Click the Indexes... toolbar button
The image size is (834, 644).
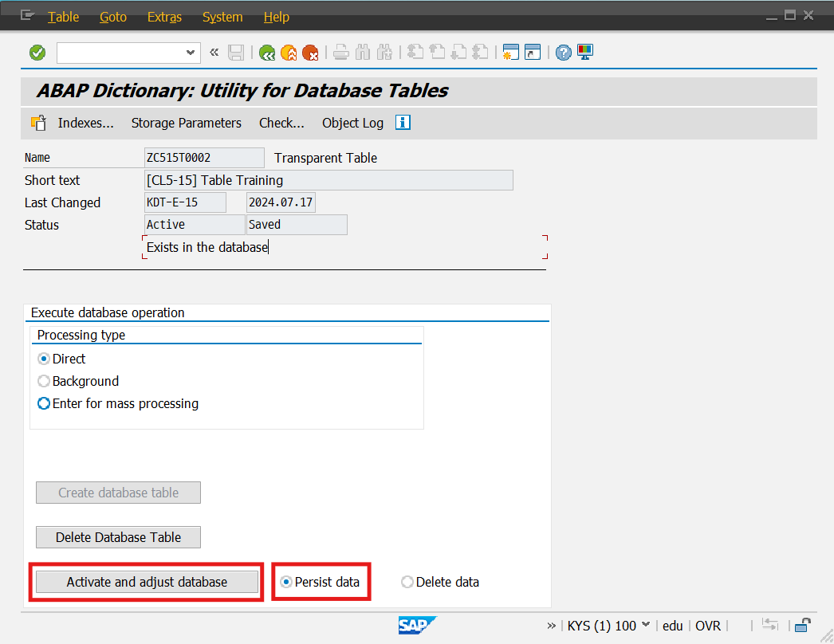(x=85, y=123)
